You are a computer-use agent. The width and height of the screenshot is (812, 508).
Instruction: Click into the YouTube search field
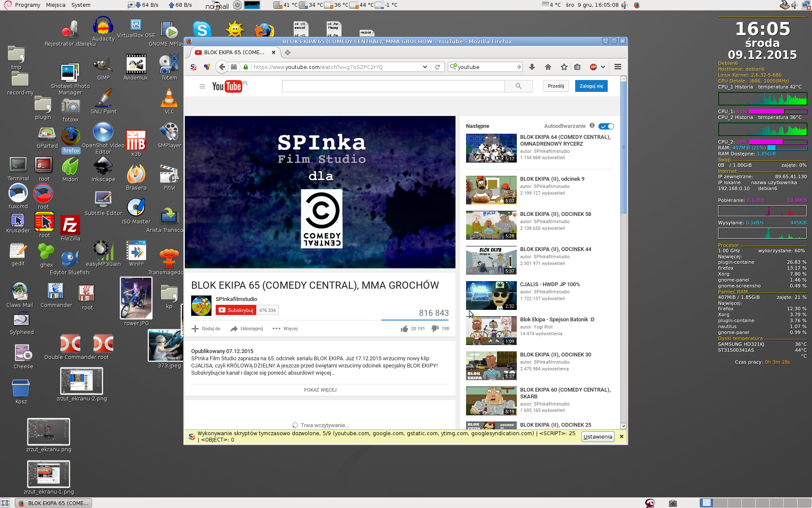(393, 86)
